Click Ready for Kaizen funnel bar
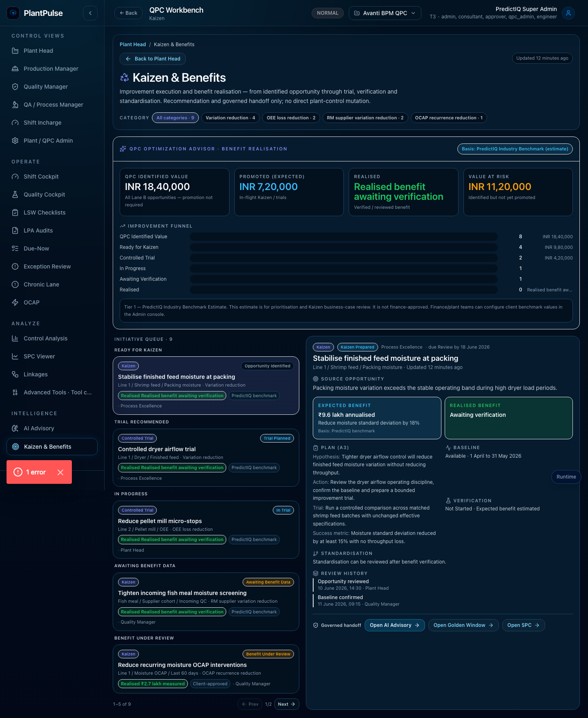588x718 pixels. pyautogui.click(x=344, y=247)
